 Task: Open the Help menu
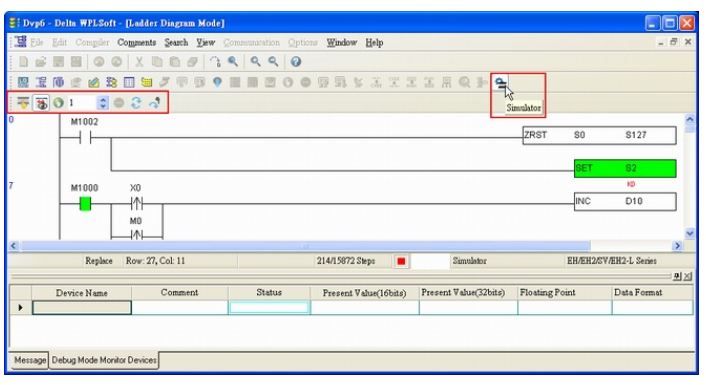click(x=374, y=42)
